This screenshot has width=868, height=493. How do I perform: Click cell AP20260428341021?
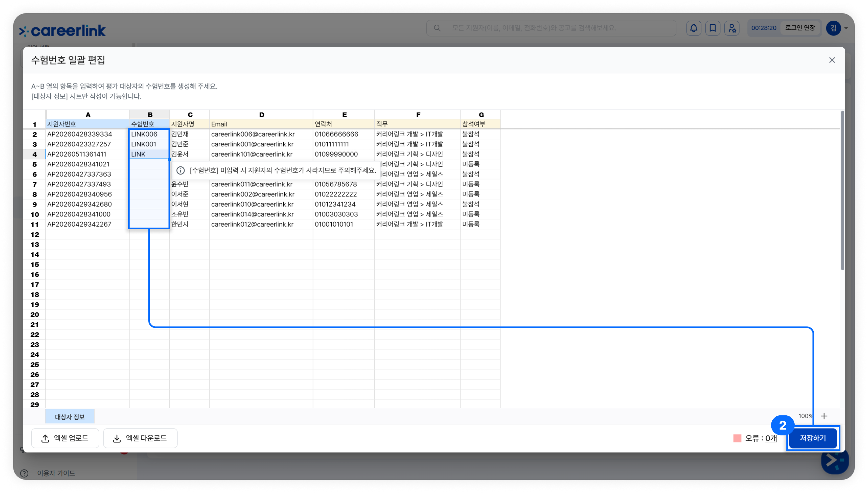point(88,164)
